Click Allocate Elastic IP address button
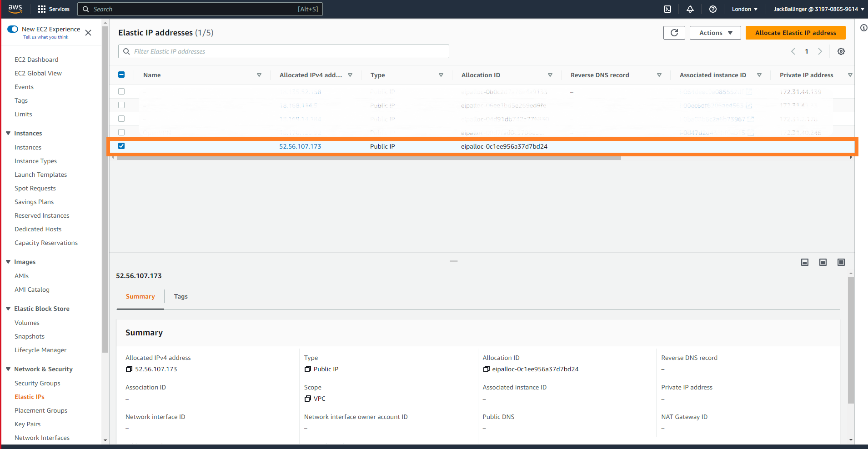 (x=796, y=33)
